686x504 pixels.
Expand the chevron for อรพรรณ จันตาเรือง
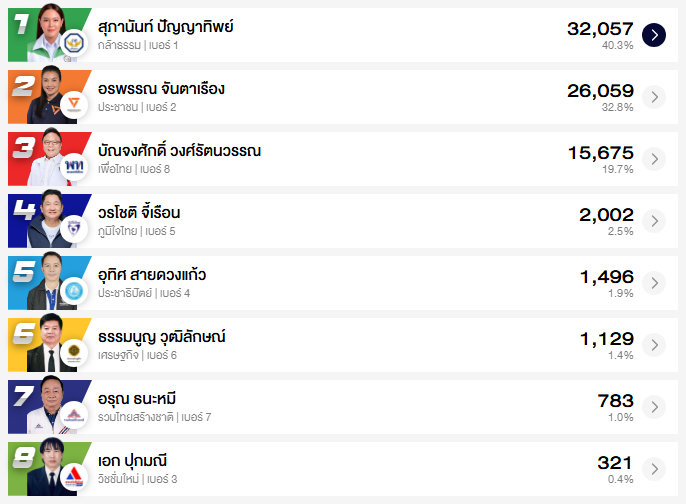click(x=654, y=97)
